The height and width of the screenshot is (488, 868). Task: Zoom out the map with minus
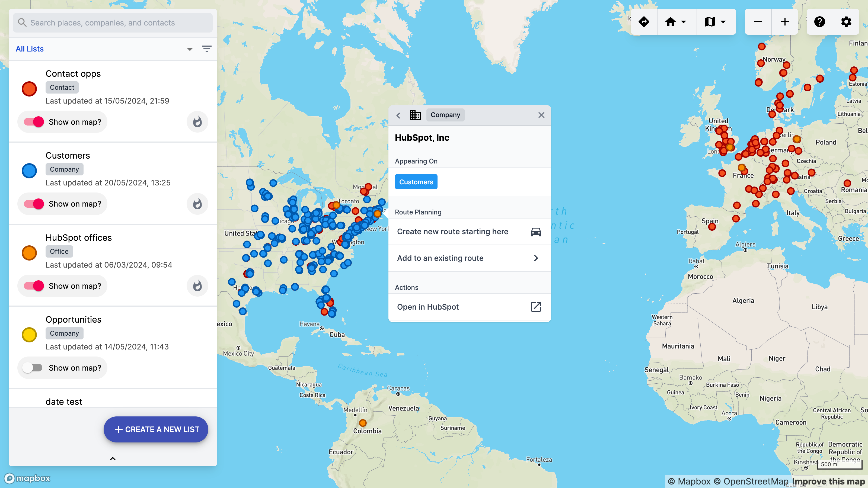tap(758, 22)
